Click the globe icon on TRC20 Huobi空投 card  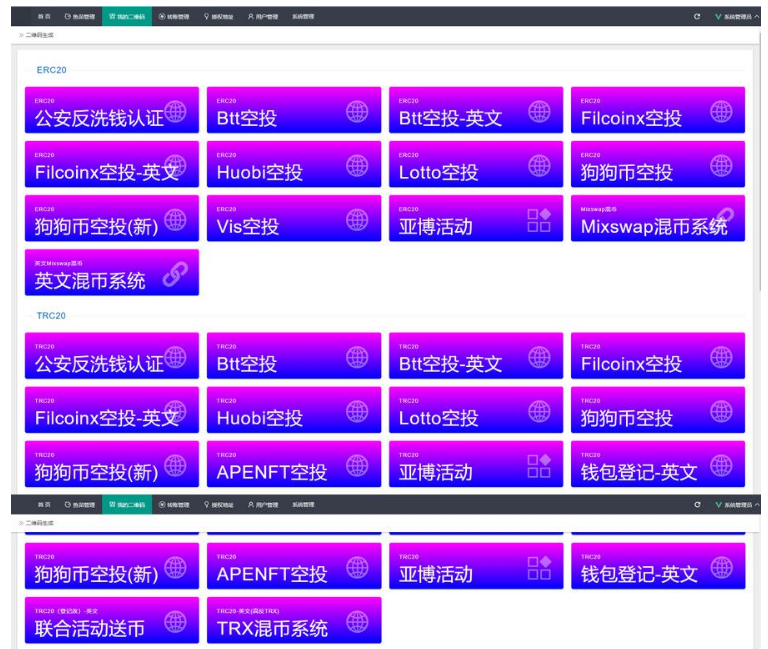(x=357, y=410)
